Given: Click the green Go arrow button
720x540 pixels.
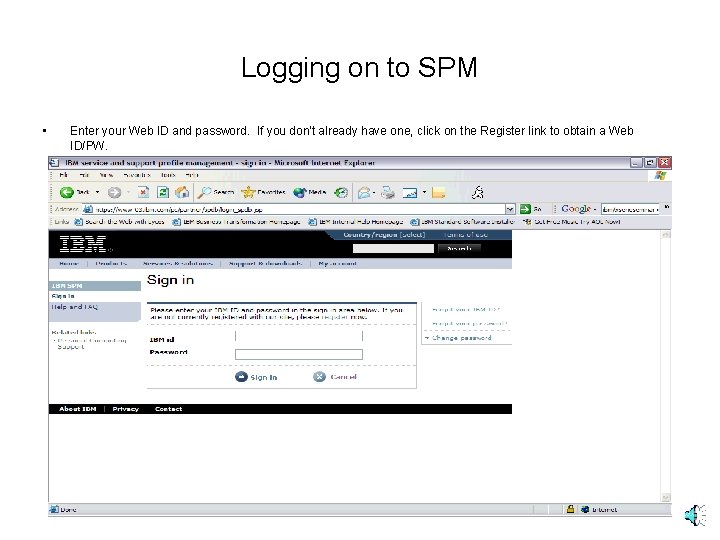Looking at the screenshot, I should [x=525, y=209].
